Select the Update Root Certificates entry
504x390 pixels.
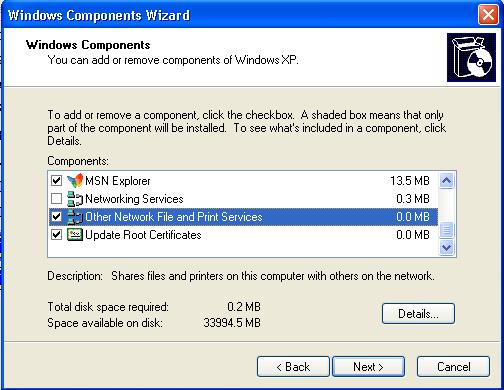(x=243, y=235)
